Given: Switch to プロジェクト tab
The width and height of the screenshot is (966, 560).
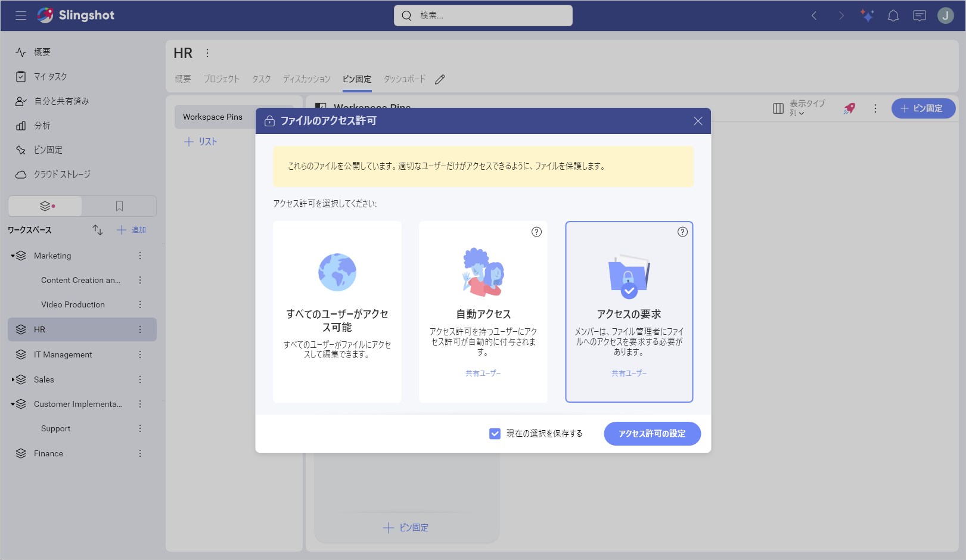Looking at the screenshot, I should tap(222, 79).
